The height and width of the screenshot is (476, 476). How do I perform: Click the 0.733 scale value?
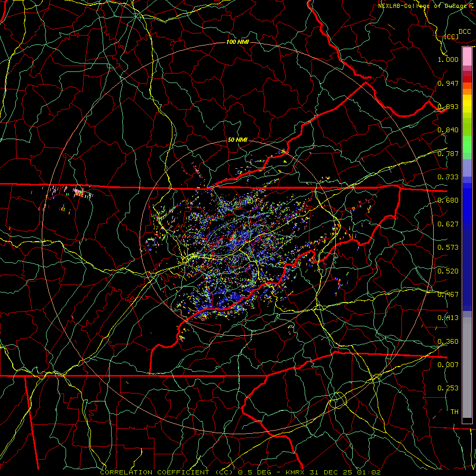[448, 177]
